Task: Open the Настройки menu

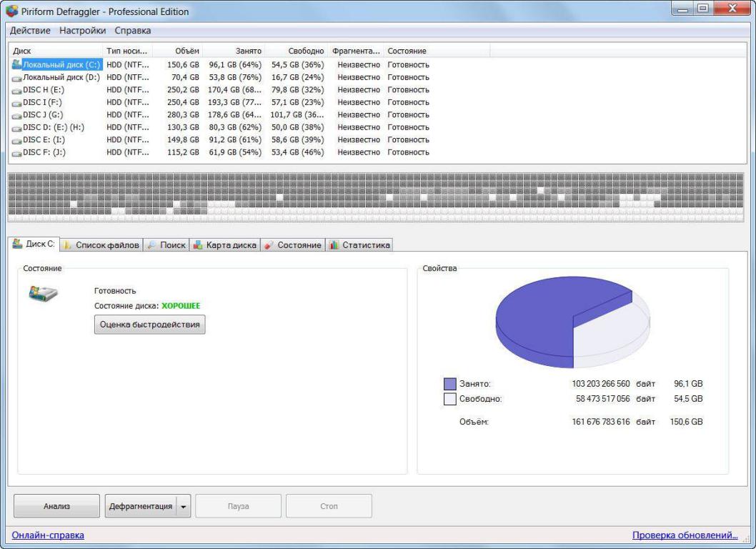Action: click(82, 31)
